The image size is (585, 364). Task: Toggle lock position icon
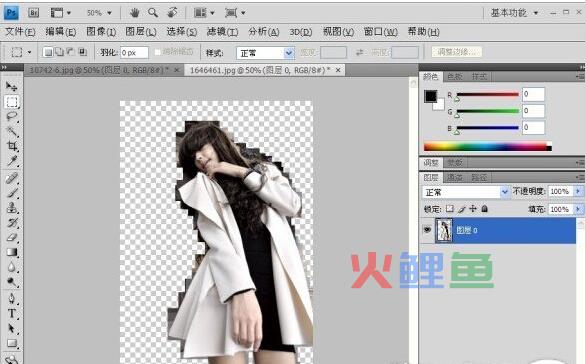(x=473, y=209)
